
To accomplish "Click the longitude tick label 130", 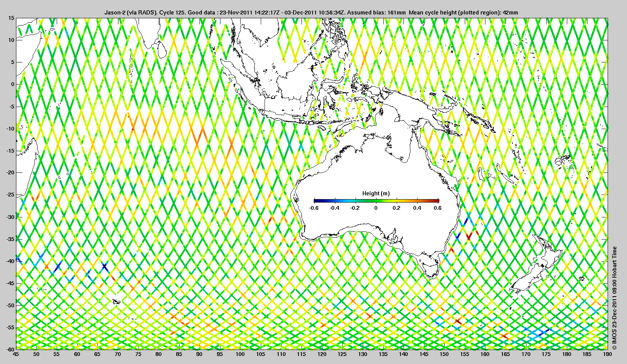I will (x=363, y=354).
